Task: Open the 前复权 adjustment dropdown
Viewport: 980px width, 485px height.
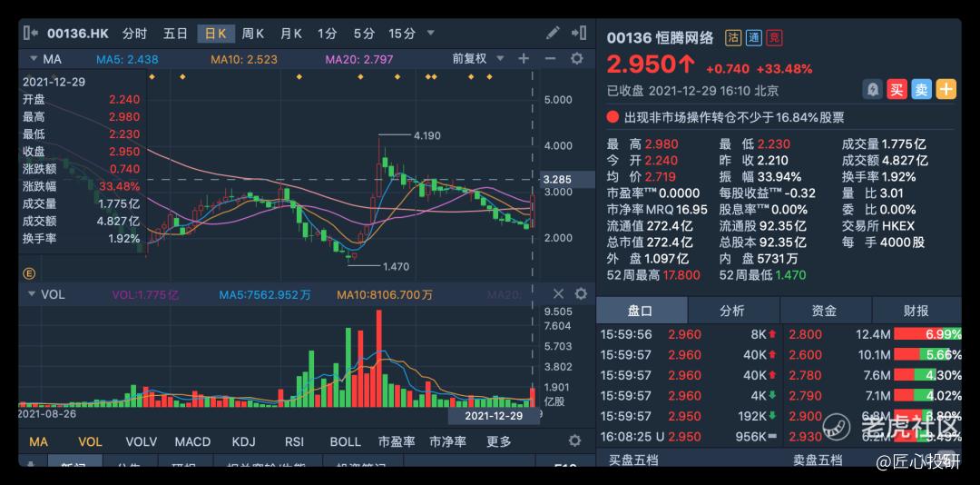Action: coord(479,59)
